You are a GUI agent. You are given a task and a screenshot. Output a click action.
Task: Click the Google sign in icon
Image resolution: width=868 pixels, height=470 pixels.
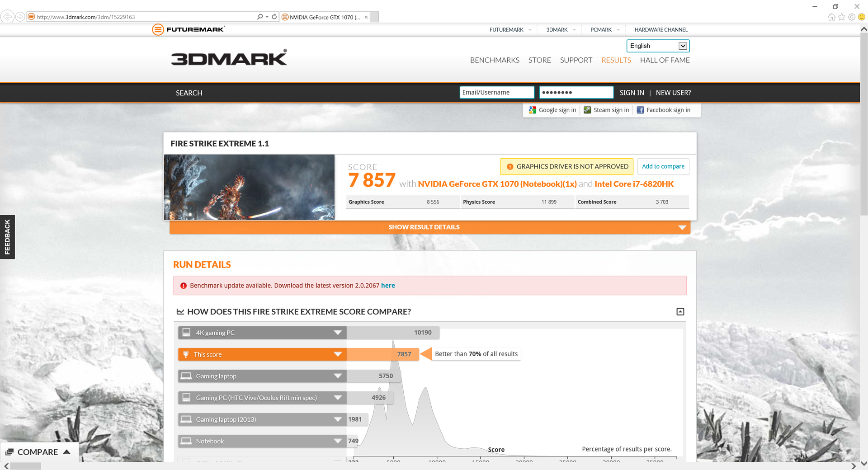(533, 110)
